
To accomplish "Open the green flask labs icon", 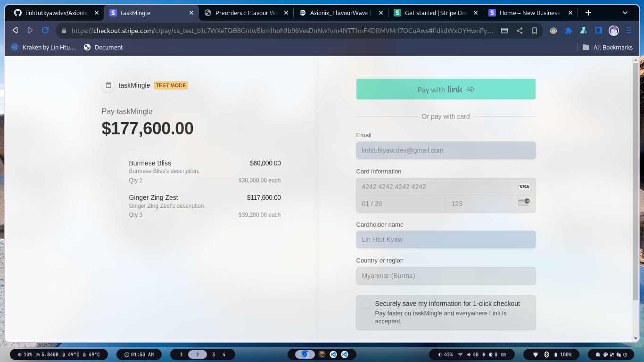I will coord(584,31).
